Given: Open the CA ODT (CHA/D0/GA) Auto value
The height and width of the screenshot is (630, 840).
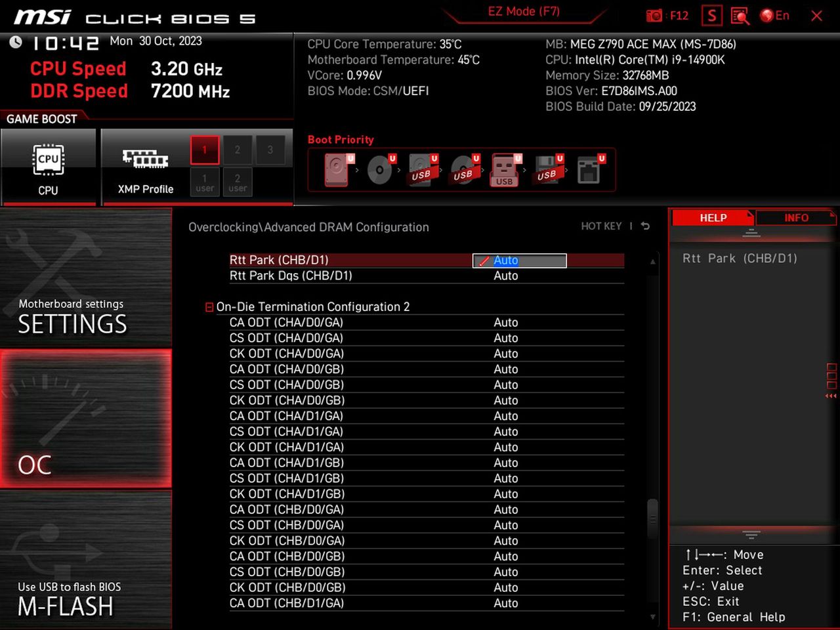Looking at the screenshot, I should tap(506, 322).
